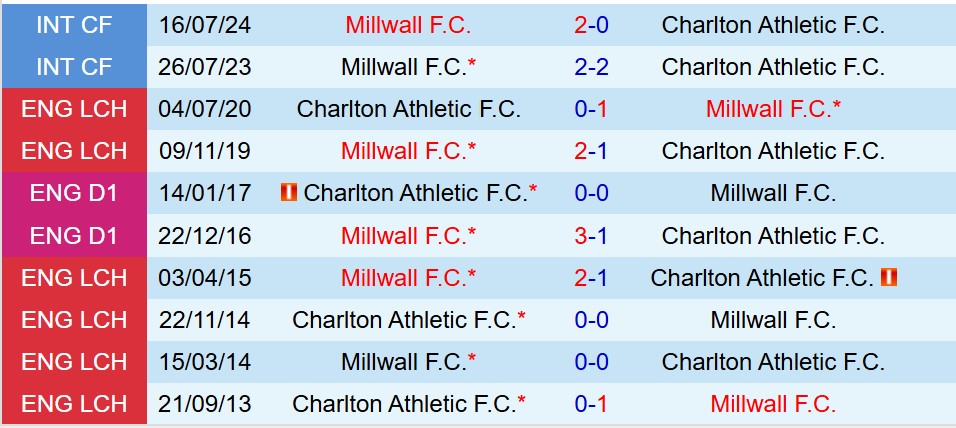Click ENG D1 label for 22/12/16 match
Image resolution: width=956 pixels, height=428 pixels.
pyautogui.click(x=74, y=236)
